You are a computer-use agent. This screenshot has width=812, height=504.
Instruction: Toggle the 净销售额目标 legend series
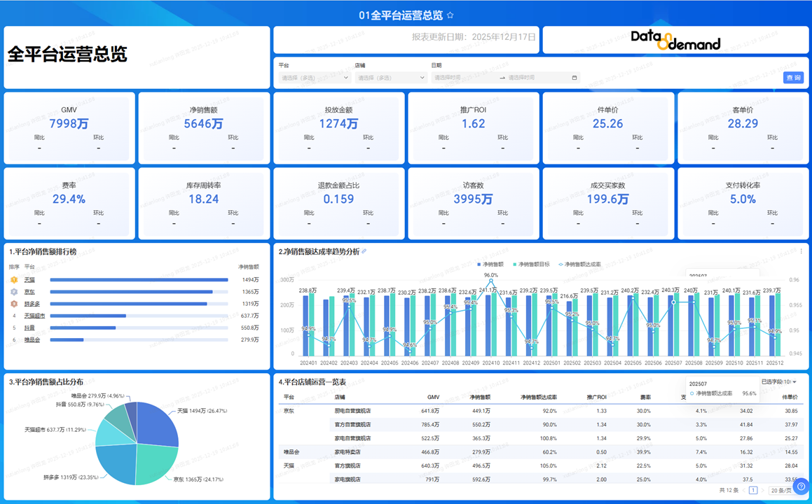pyautogui.click(x=532, y=265)
